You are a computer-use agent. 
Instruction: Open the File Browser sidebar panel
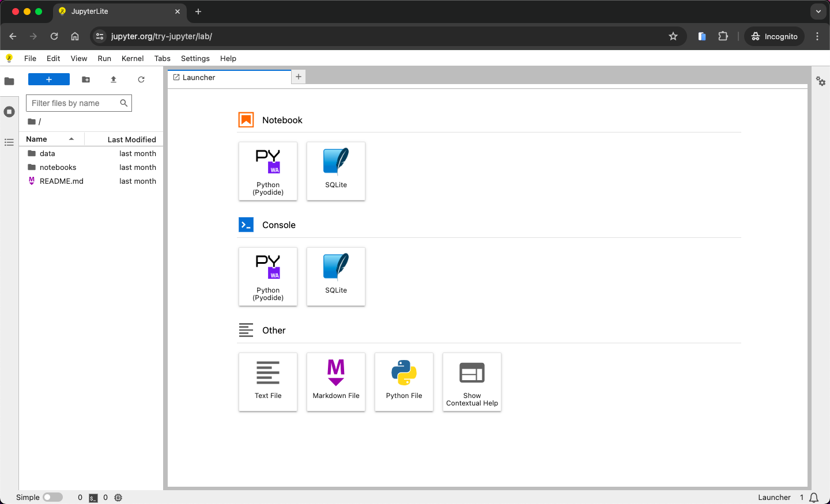[9, 81]
